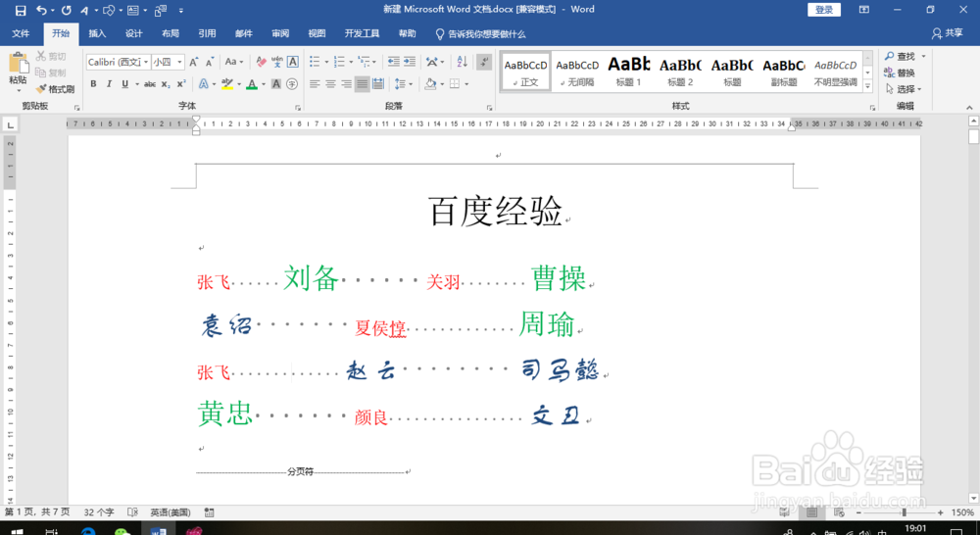Switch to the References (引用) tab

tap(207, 33)
